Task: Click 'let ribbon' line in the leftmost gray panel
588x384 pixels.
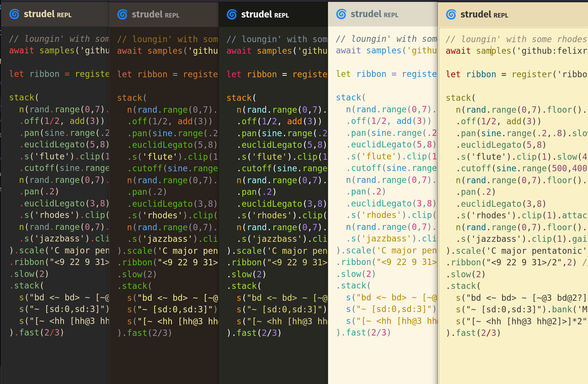Action: point(34,74)
